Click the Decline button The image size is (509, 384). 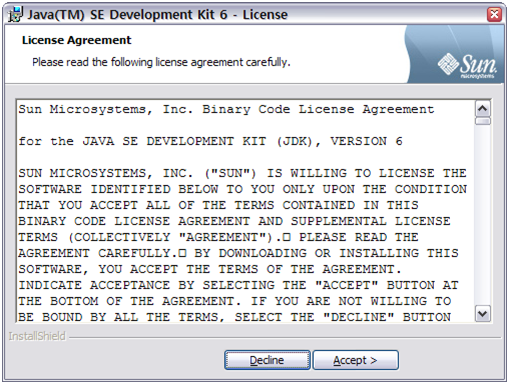click(x=267, y=360)
